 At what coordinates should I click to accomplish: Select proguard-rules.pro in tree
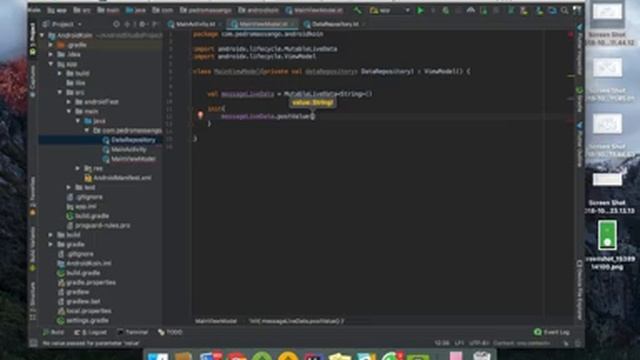(98, 225)
